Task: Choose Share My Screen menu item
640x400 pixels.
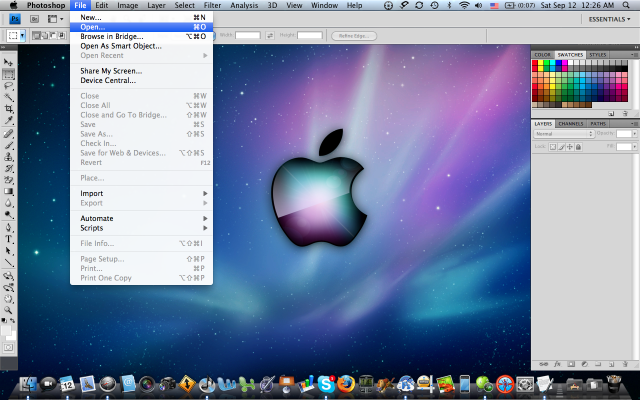Action: point(141,71)
